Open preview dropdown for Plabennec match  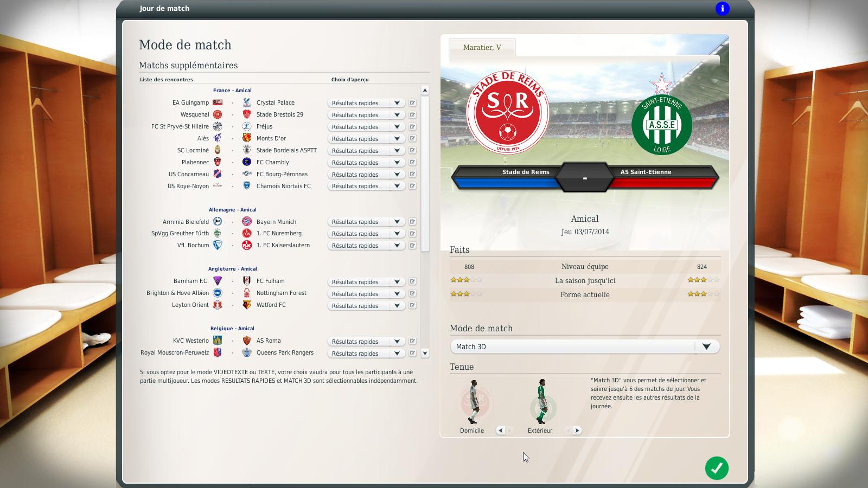pos(366,163)
